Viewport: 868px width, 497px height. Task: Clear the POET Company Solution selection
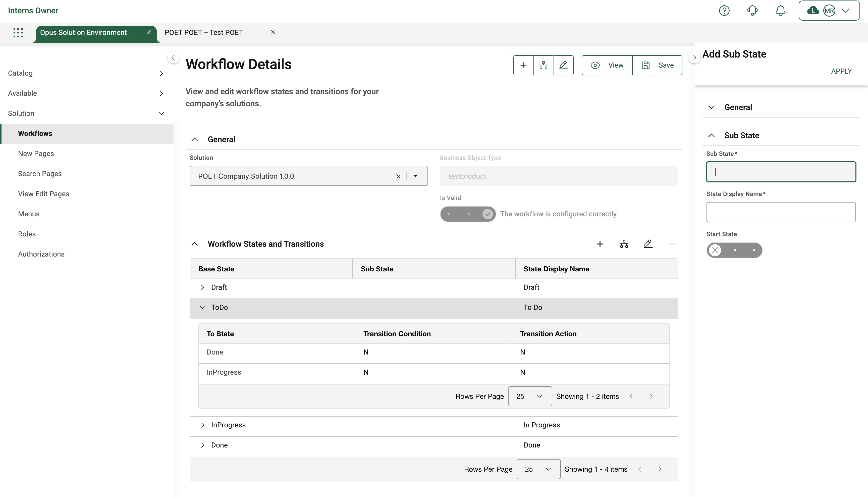click(398, 176)
